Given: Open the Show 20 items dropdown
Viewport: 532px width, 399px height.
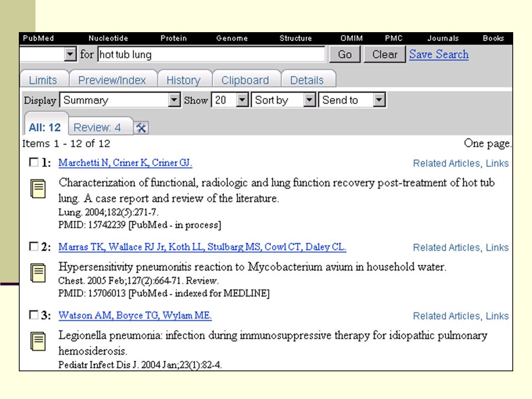Looking at the screenshot, I should 230,100.
